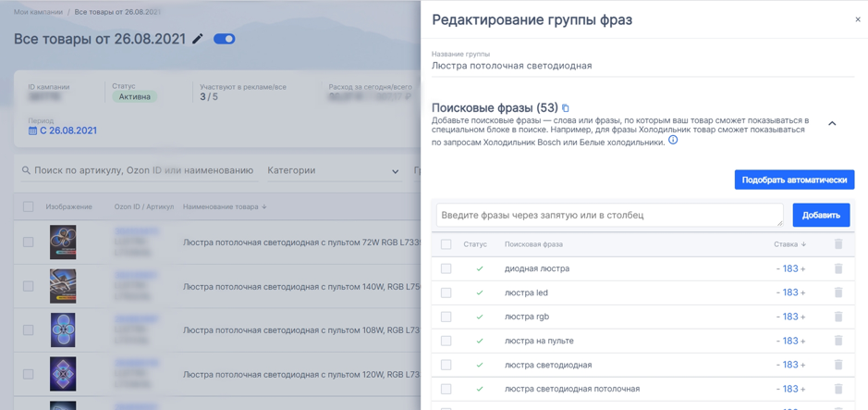Delete 'люстра светодиодная потолочная' phrase

click(x=838, y=389)
